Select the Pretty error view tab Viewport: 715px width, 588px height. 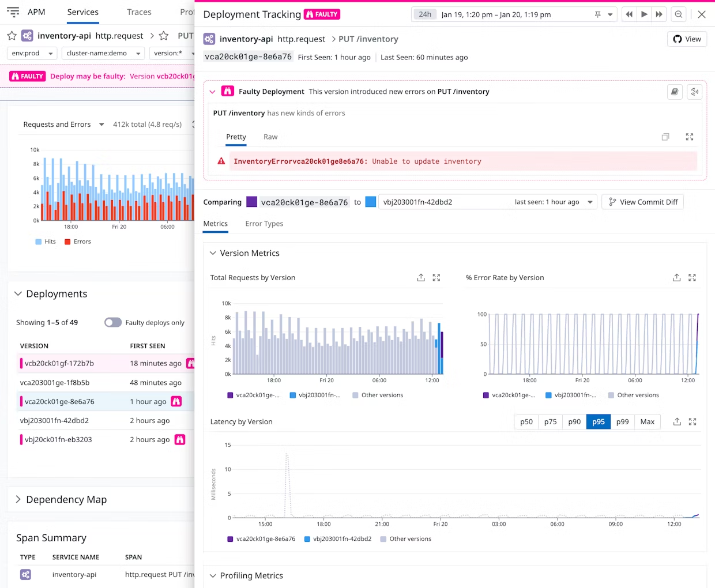(236, 137)
